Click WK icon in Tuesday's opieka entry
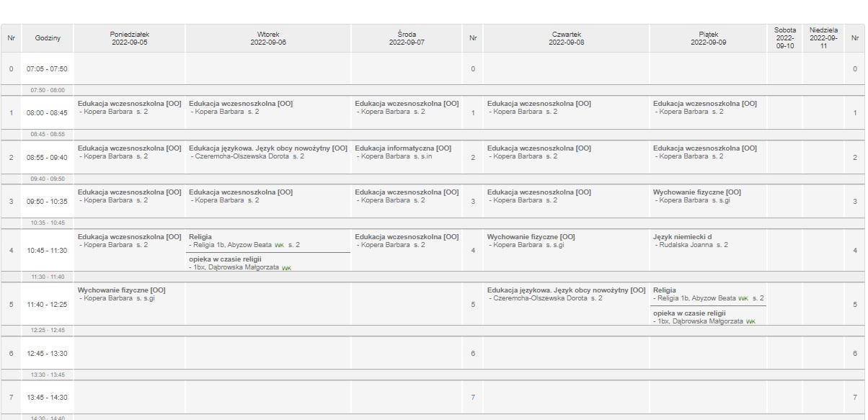Viewport: 868px width, 420px height. pos(286,268)
